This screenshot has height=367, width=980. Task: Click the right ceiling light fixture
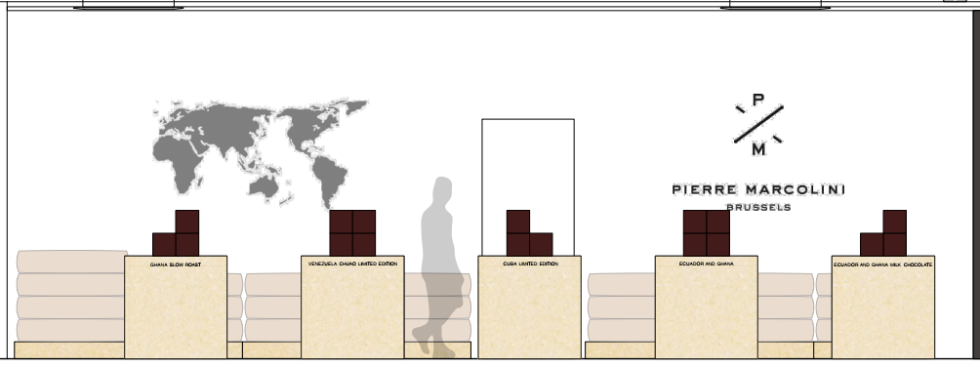coord(775,5)
